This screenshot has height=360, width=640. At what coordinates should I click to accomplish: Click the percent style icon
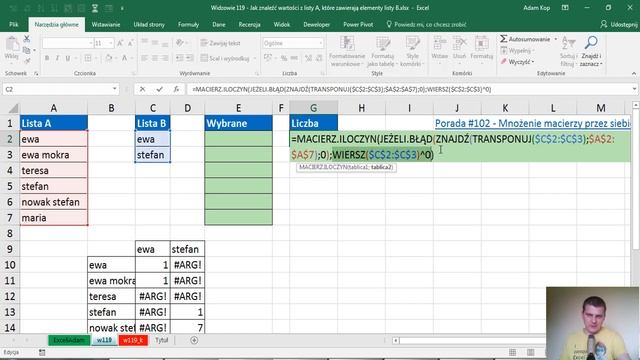point(284,58)
